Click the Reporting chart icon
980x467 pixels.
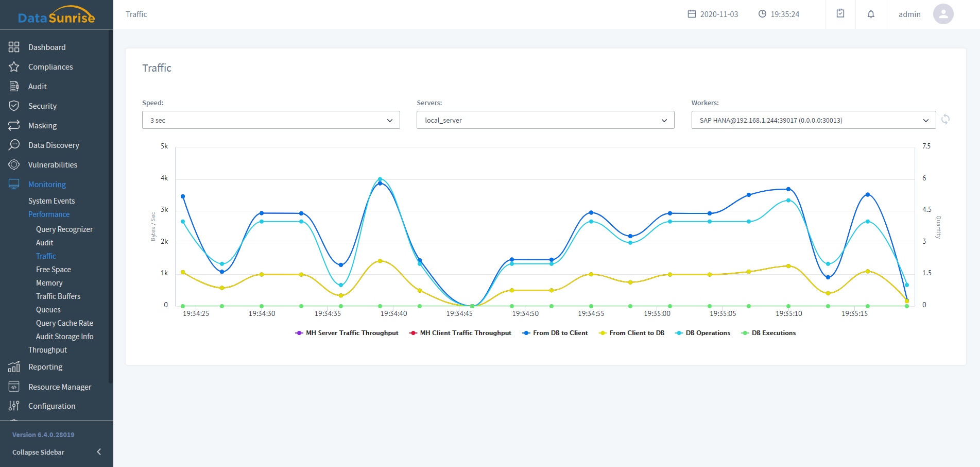[x=14, y=367]
